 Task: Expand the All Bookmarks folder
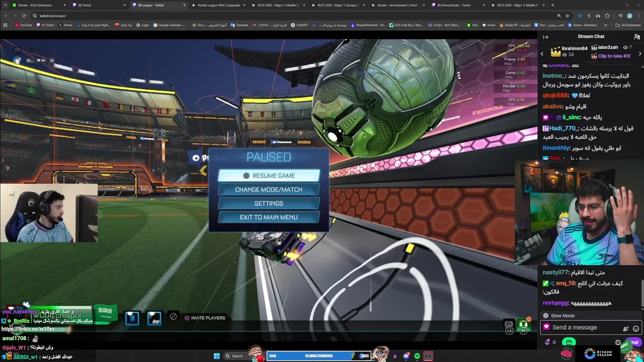[x=628, y=25]
